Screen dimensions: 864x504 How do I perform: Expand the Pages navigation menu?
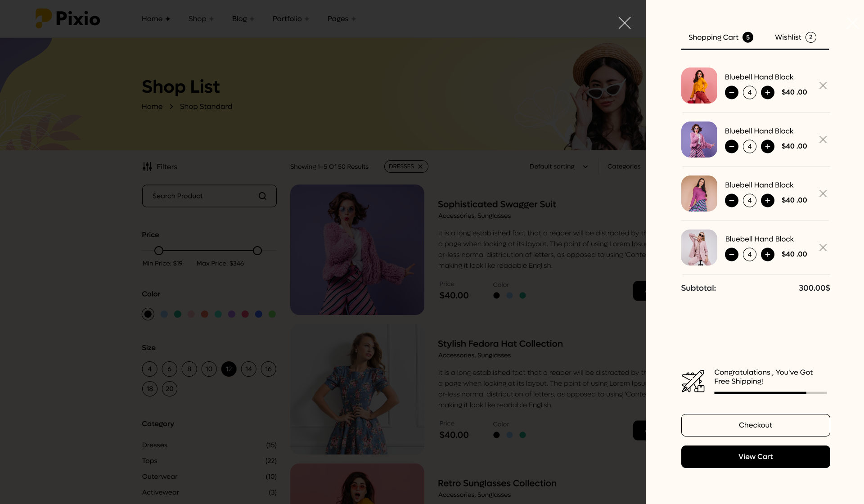pos(338,18)
